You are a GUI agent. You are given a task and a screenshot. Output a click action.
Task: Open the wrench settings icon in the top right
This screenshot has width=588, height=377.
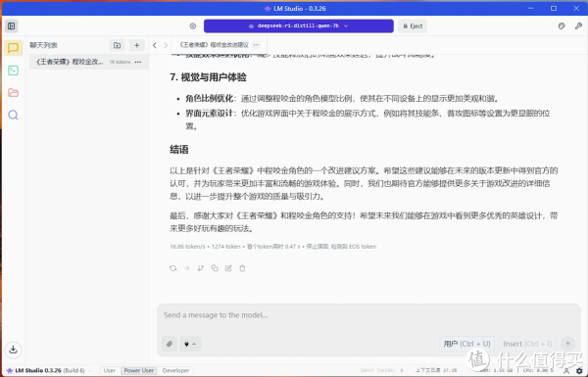(x=578, y=25)
